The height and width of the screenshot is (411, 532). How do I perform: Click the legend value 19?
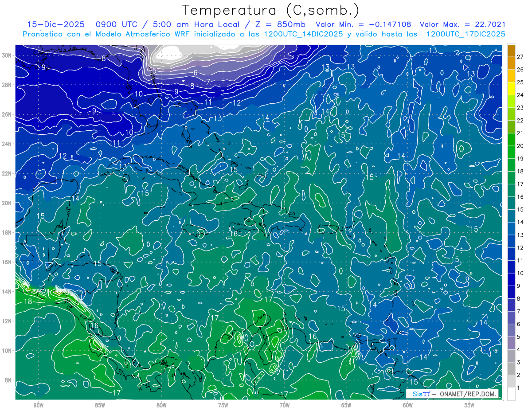coord(520,159)
